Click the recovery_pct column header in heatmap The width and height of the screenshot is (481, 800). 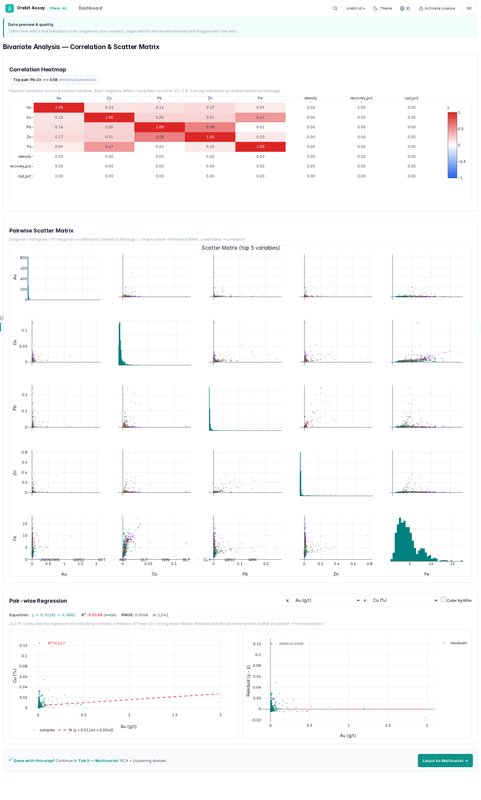361,98
